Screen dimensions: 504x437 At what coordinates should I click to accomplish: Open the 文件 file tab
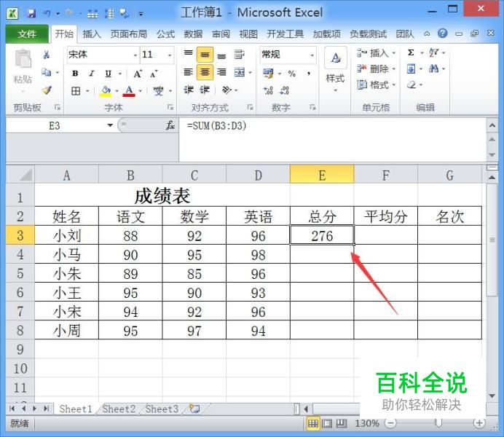27,34
